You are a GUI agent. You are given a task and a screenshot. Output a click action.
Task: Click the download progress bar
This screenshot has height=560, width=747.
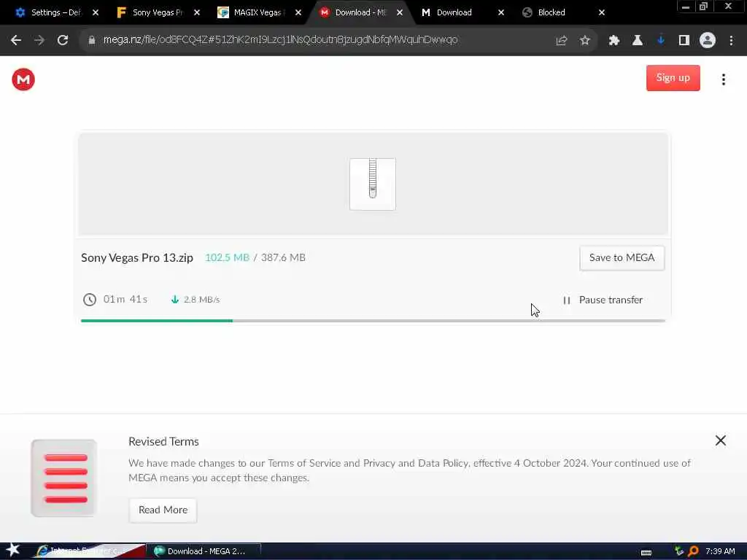[x=373, y=321]
